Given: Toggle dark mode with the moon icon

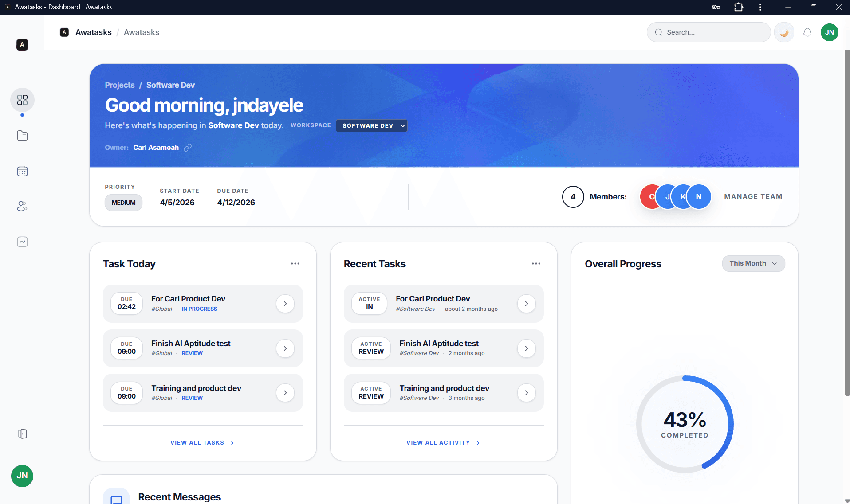Looking at the screenshot, I should click(x=784, y=32).
